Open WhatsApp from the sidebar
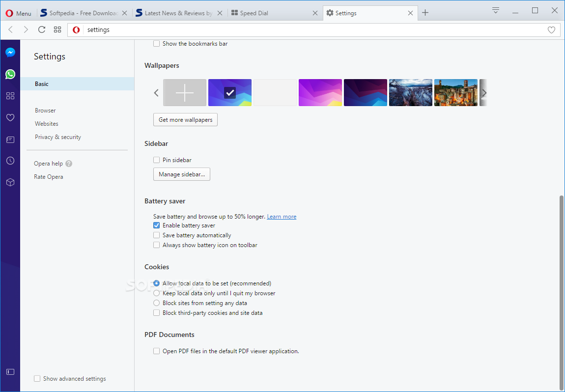 (10, 74)
